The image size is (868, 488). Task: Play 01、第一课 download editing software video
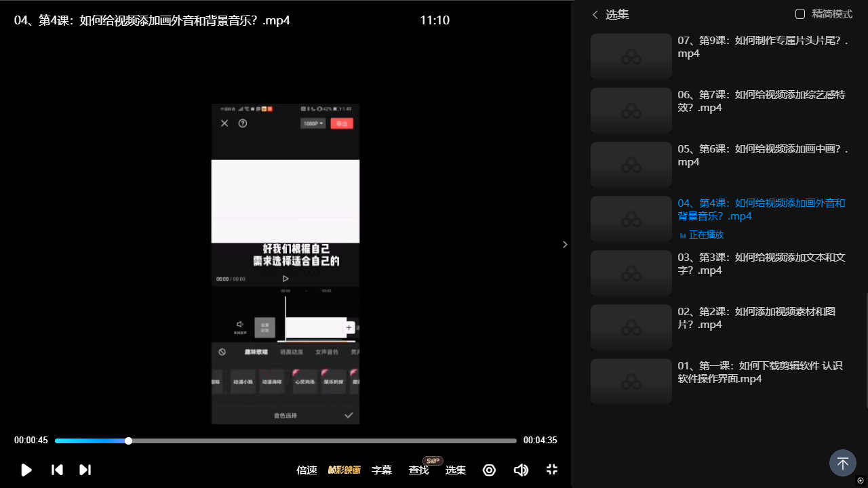(x=759, y=372)
